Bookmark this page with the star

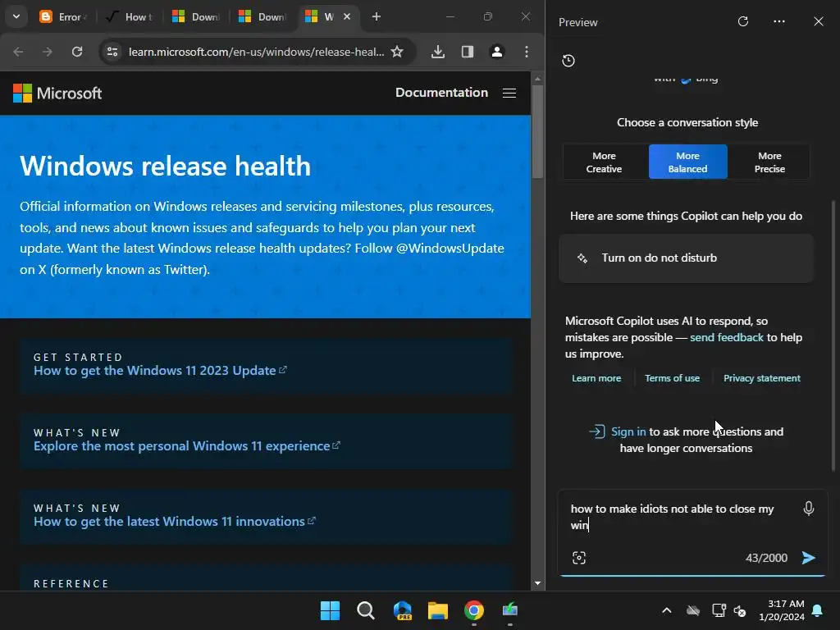tap(397, 52)
